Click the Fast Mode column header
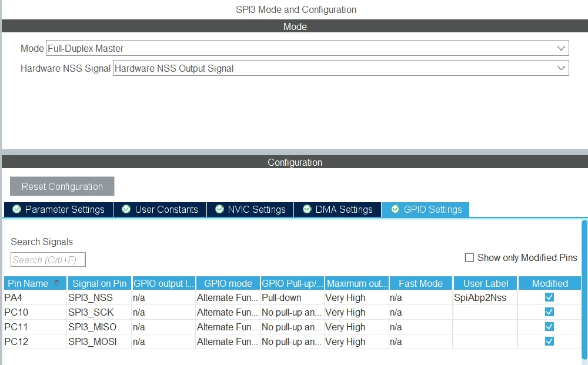Screen dimensions: 588x365 click(x=421, y=283)
